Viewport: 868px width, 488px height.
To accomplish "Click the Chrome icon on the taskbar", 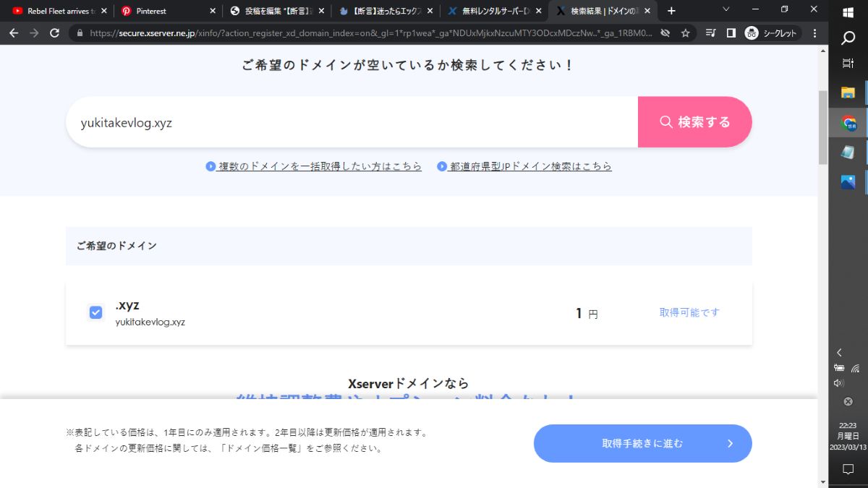I will pyautogui.click(x=848, y=124).
